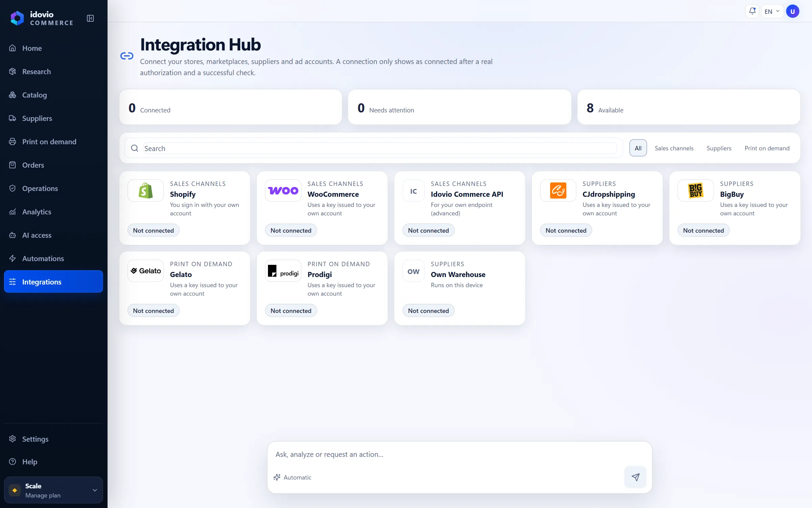This screenshot has height=508, width=812.
Task: Open Help in sidebar
Action: [53, 462]
